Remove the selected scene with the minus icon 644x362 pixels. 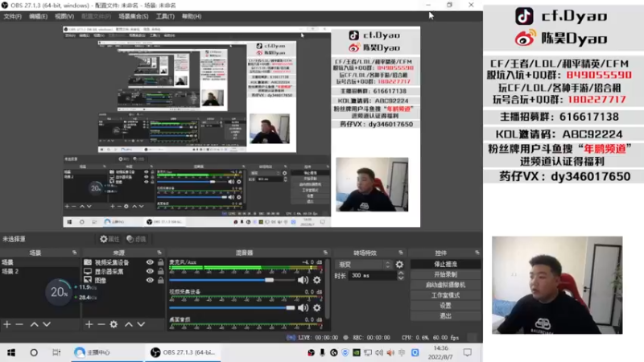click(19, 325)
